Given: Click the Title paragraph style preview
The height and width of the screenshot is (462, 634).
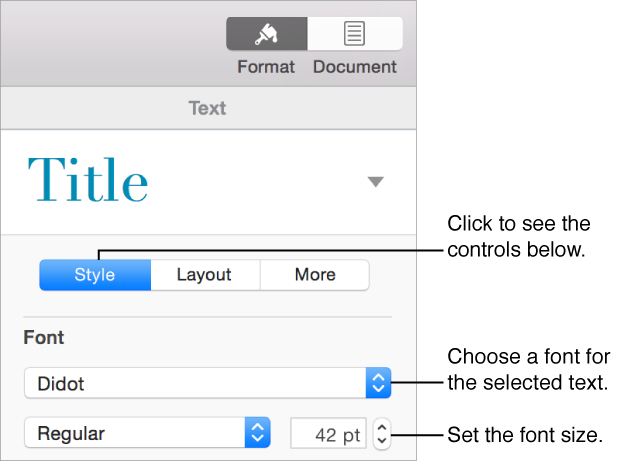Looking at the screenshot, I should pyautogui.click(x=88, y=179).
